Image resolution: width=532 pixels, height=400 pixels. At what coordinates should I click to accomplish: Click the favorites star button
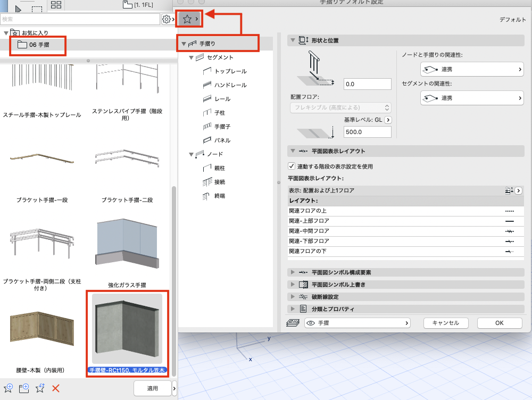click(189, 19)
